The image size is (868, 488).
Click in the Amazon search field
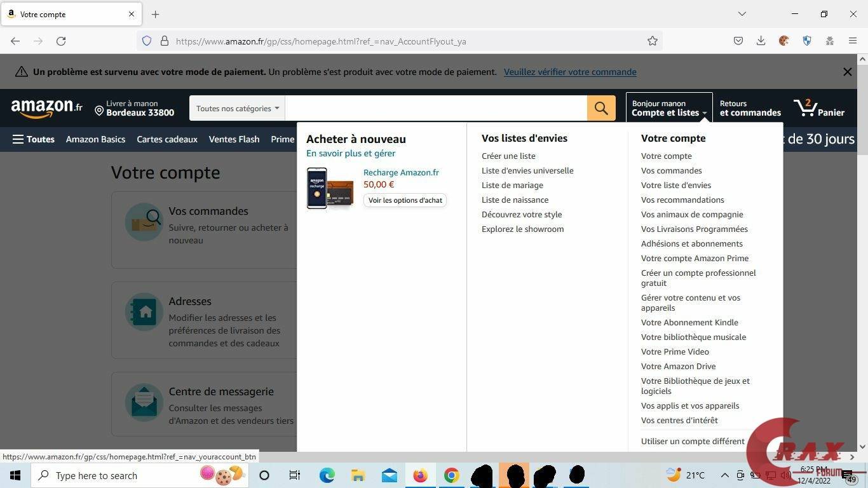coord(436,108)
